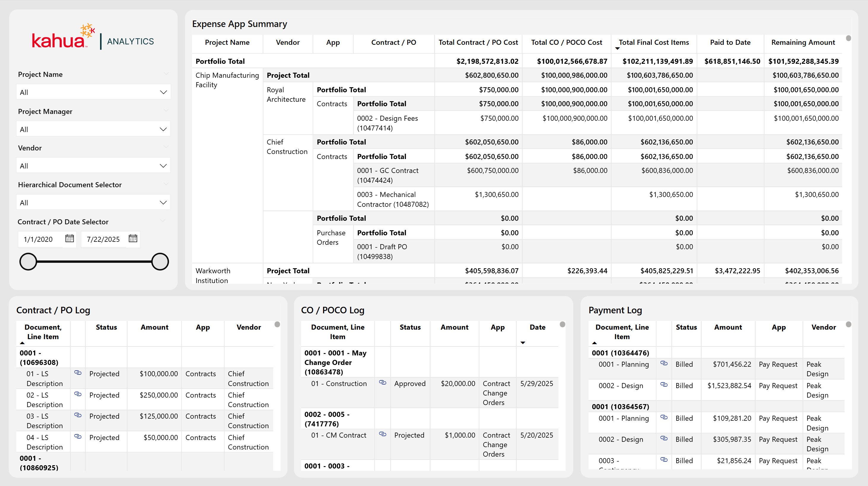The height and width of the screenshot is (486, 868).
Task: Click link icon for 01 - LS Description
Action: pyautogui.click(x=78, y=373)
